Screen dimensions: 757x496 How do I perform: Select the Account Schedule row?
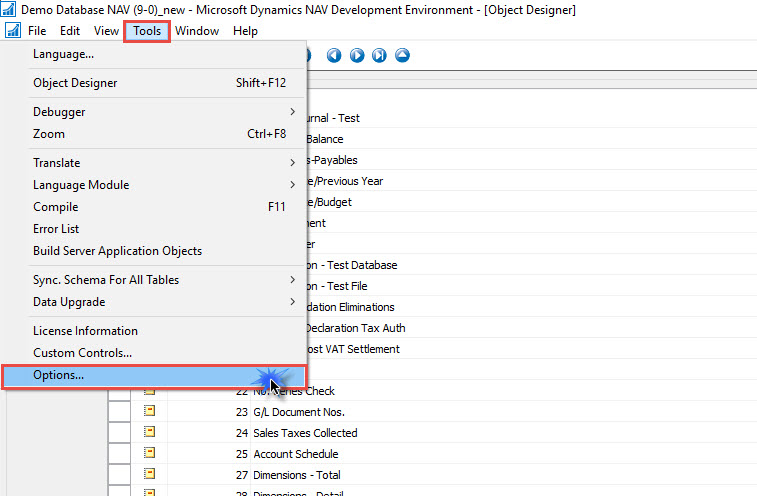(x=432, y=454)
